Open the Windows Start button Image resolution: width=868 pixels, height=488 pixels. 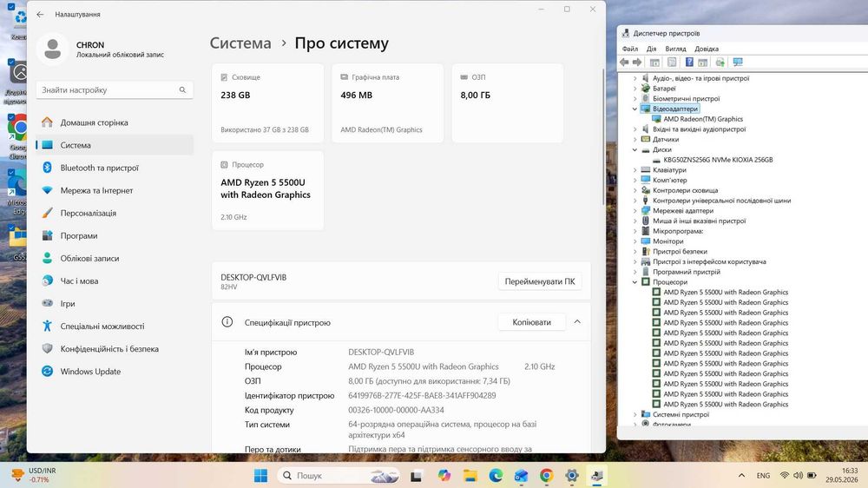pos(260,475)
